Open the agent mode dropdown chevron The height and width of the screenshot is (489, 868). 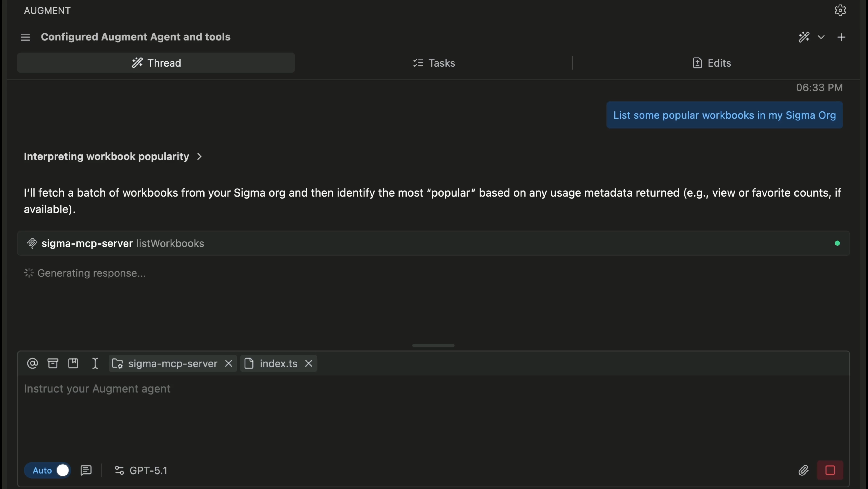[821, 37]
